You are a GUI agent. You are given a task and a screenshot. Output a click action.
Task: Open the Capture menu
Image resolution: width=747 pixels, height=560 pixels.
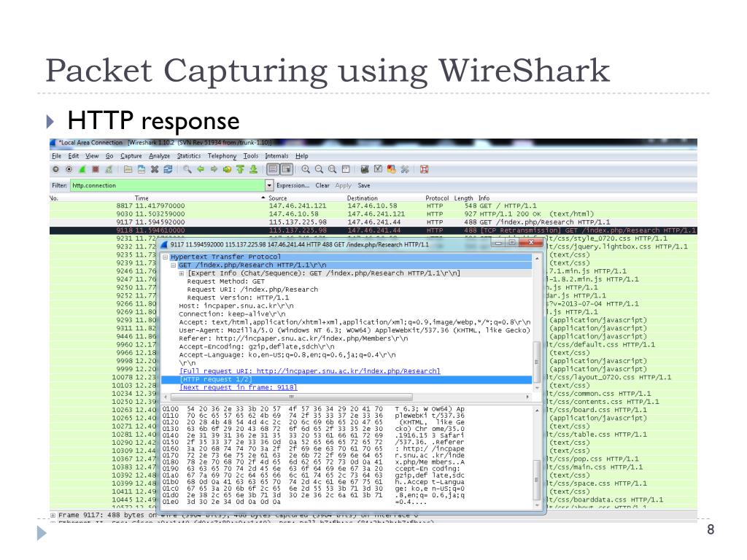pyautogui.click(x=131, y=156)
